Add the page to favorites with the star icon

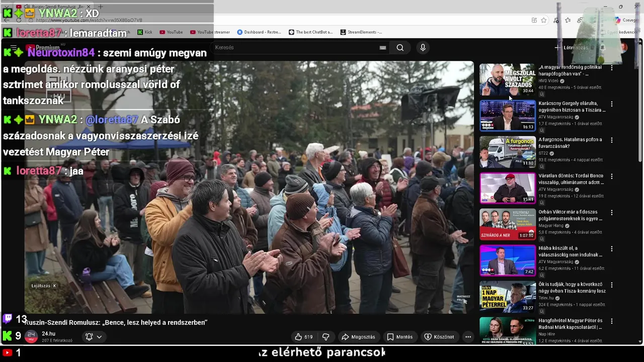(544, 20)
